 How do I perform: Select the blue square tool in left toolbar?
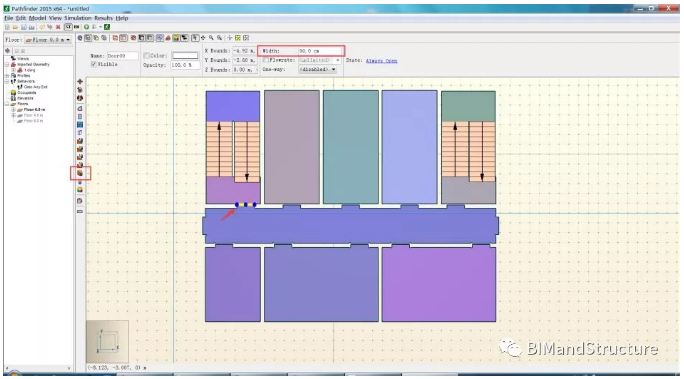(80, 125)
